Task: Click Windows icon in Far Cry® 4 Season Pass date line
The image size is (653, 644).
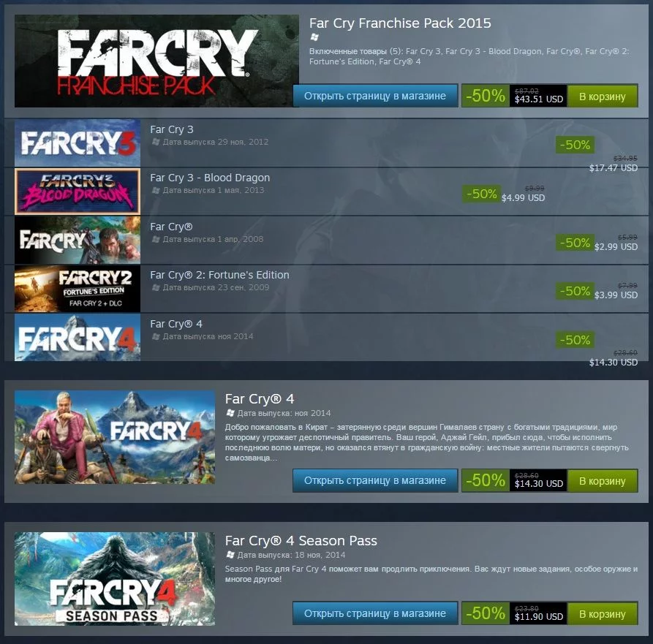Action: pos(230,555)
